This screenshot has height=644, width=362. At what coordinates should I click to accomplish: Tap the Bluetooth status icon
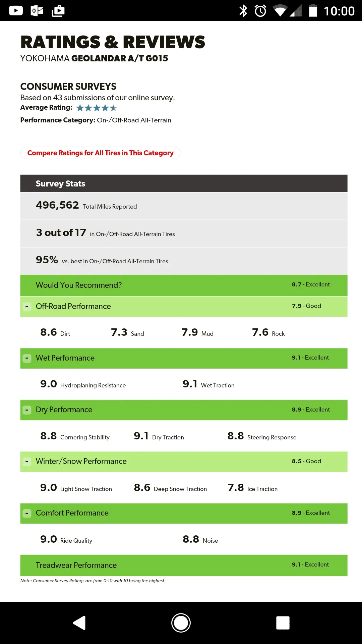pyautogui.click(x=243, y=11)
